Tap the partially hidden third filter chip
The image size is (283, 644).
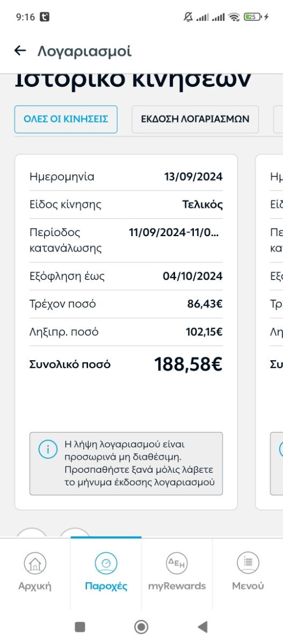(278, 119)
